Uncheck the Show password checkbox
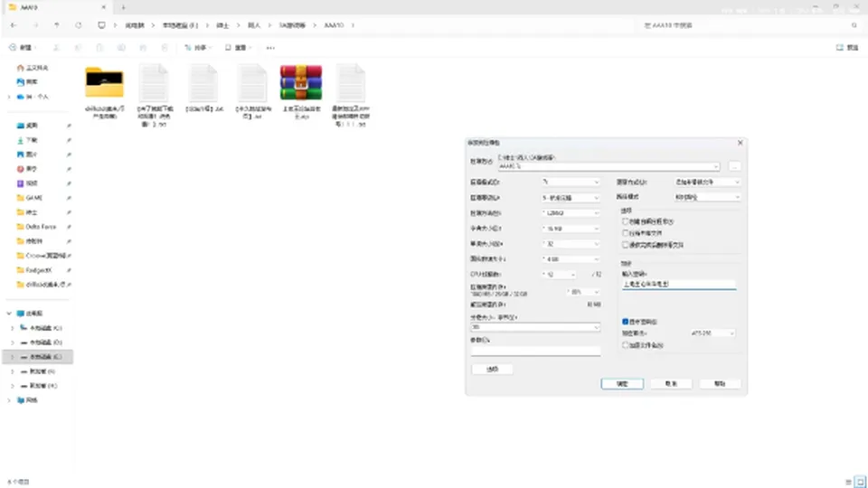Image resolution: width=868 pixels, height=488 pixels. [x=626, y=322]
